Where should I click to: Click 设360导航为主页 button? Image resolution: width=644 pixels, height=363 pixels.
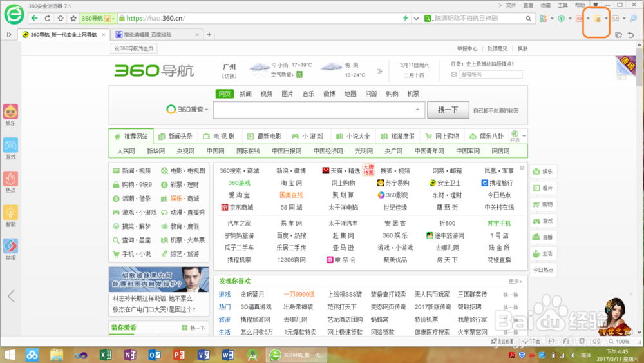[134, 48]
